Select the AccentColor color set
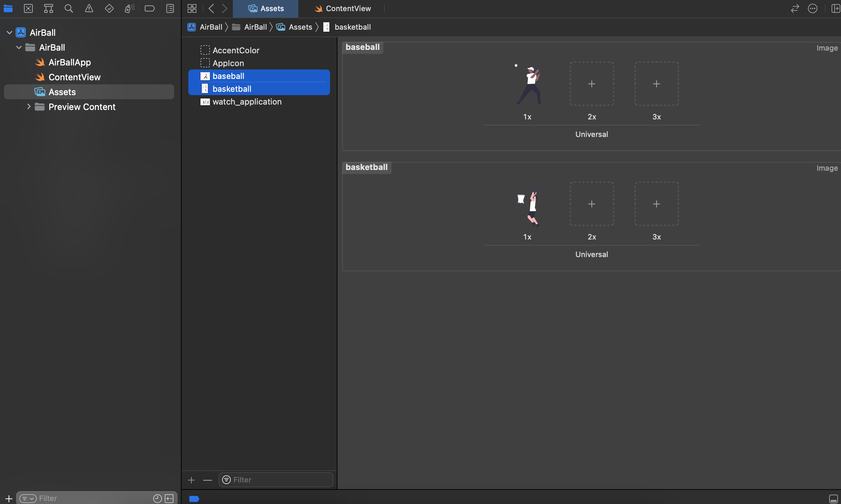 236,50
